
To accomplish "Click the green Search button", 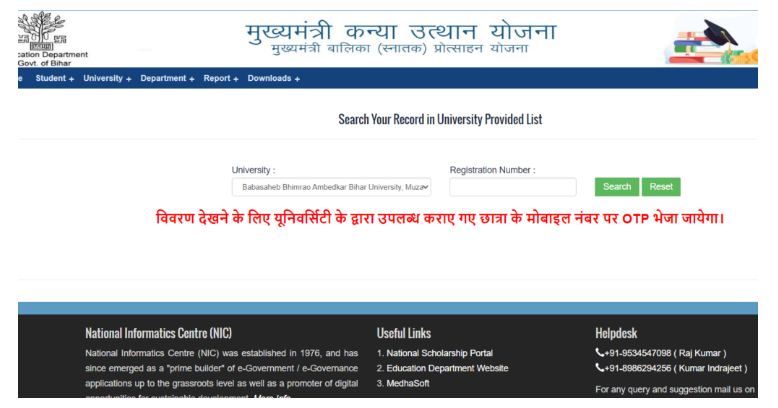I will (617, 187).
